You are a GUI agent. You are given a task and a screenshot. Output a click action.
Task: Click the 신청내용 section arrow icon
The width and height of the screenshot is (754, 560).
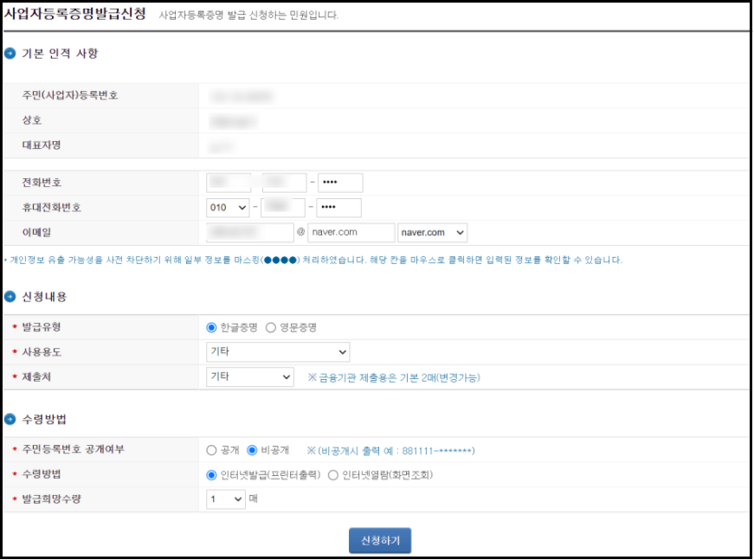click(x=10, y=297)
